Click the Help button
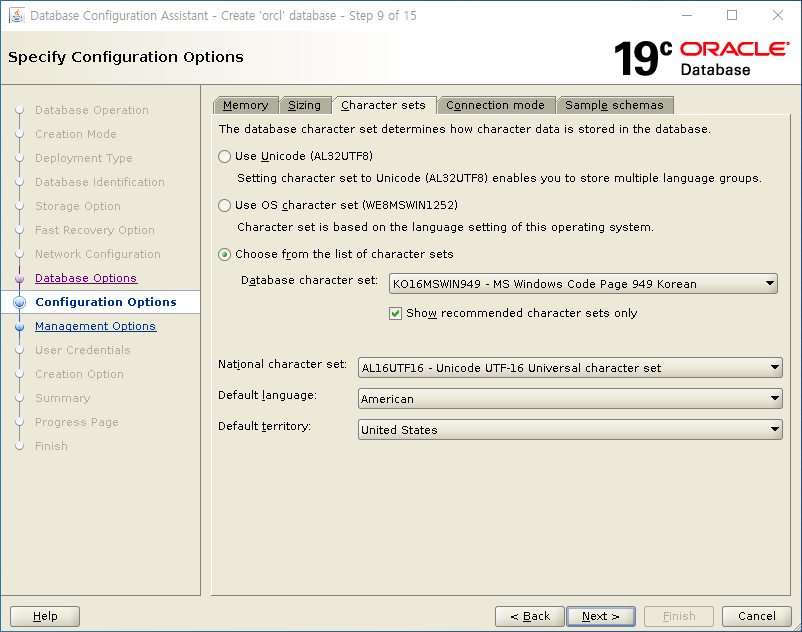802x632 pixels. 45,616
